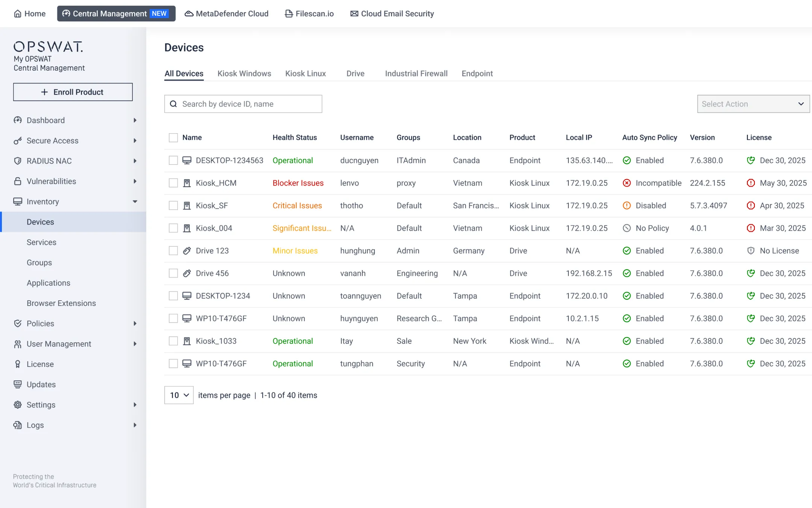812x508 pixels.
Task: Open the Industrial Firewall tab
Action: click(x=416, y=73)
